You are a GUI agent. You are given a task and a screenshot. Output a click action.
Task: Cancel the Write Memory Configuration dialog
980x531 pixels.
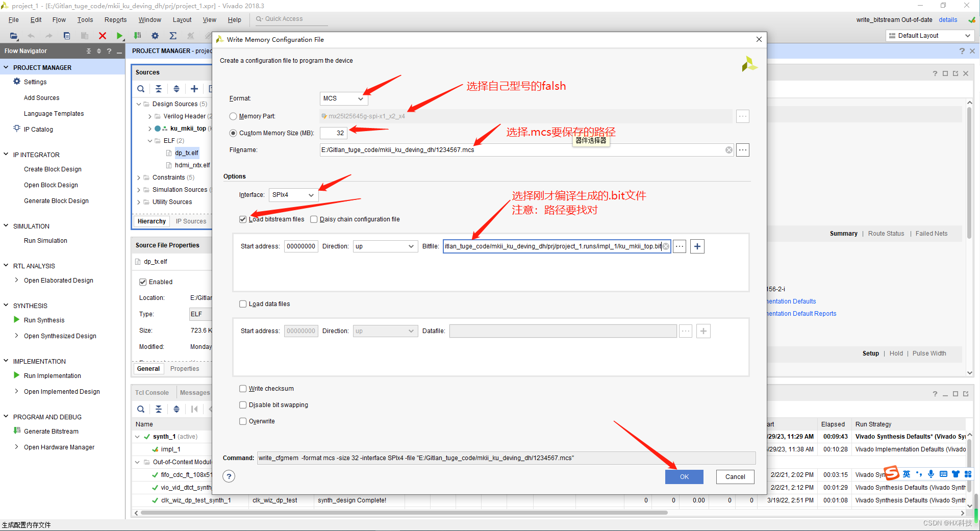pyautogui.click(x=735, y=477)
